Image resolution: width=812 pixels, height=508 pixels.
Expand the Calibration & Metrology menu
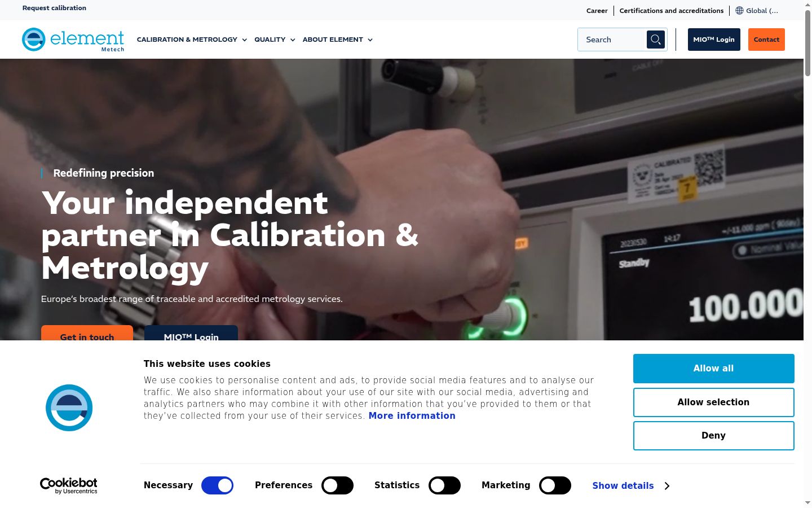pyautogui.click(x=192, y=40)
